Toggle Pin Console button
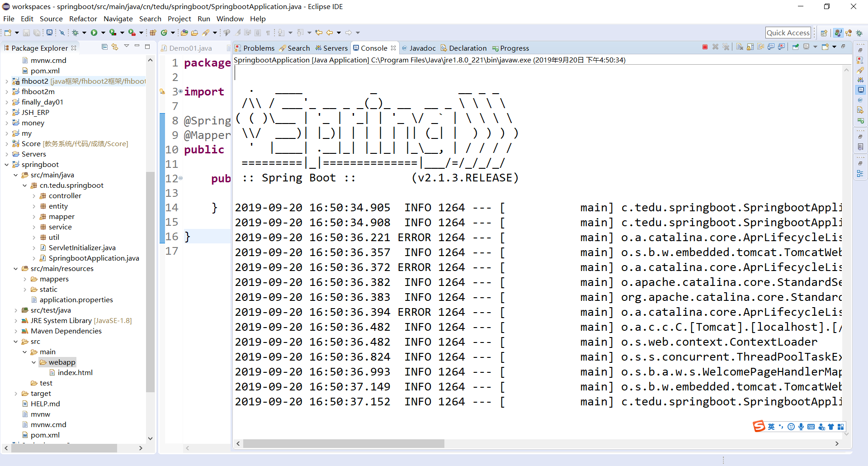This screenshot has width=868, height=466. point(796,47)
